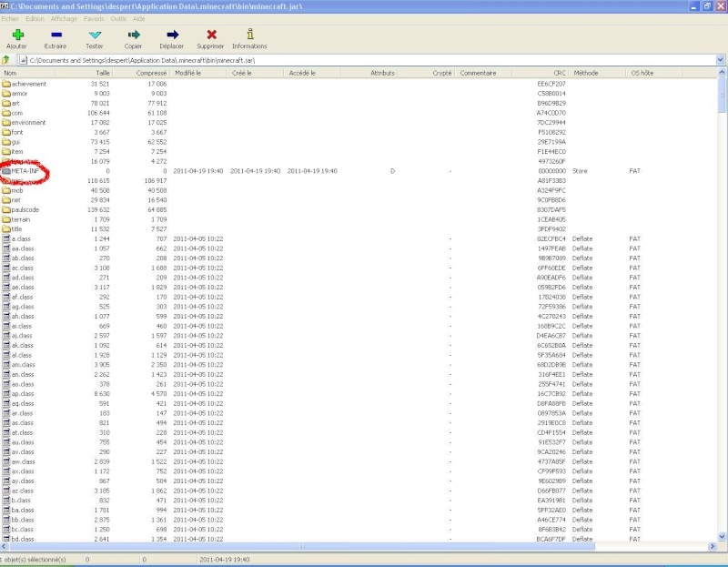
Task: Select the ae.class file name
Action: [23, 288]
